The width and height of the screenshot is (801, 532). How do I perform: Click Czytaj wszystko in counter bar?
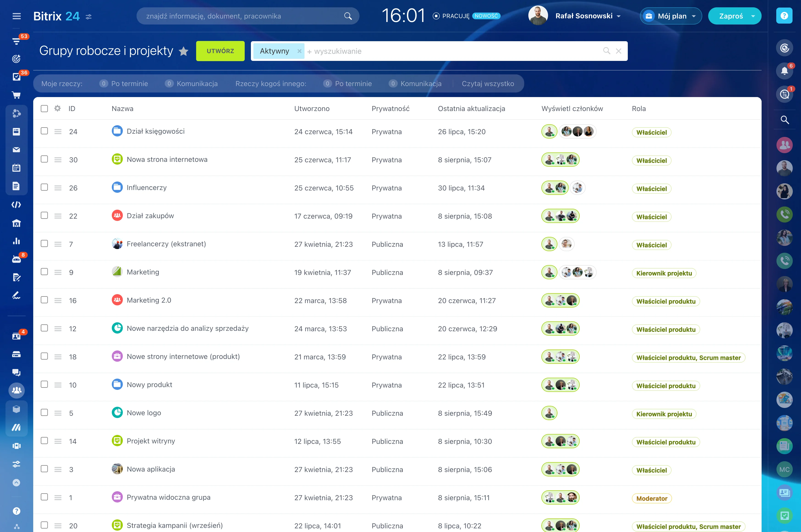[488, 84]
